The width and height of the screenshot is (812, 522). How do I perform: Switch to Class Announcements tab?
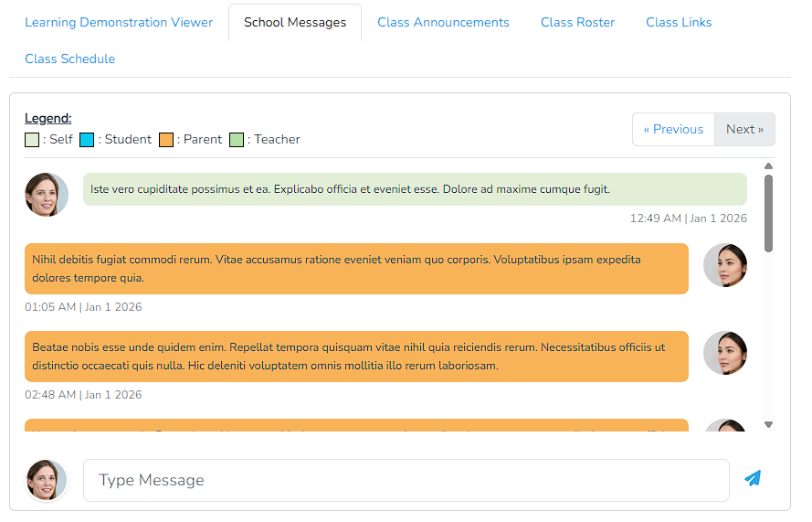(443, 22)
